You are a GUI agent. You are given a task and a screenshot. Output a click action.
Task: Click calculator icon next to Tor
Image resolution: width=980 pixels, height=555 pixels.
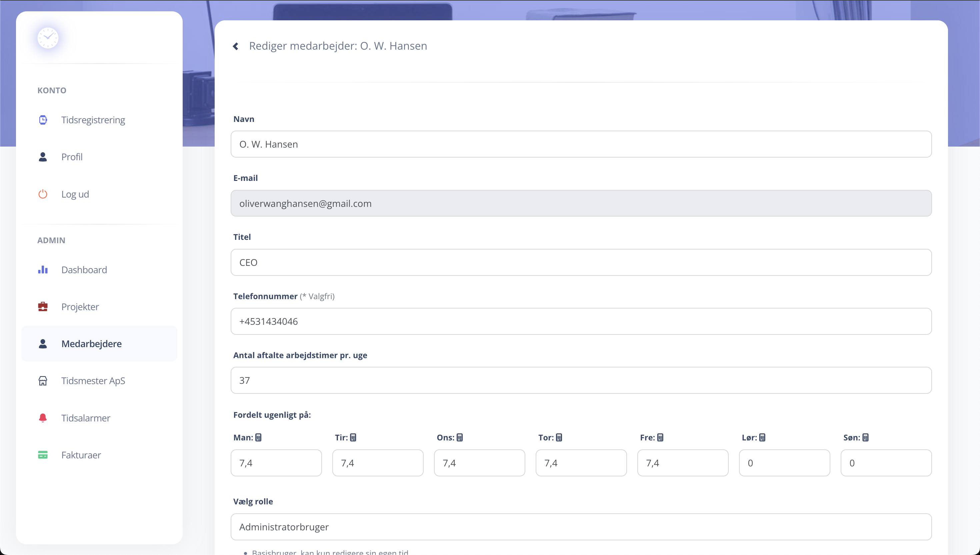(x=559, y=438)
